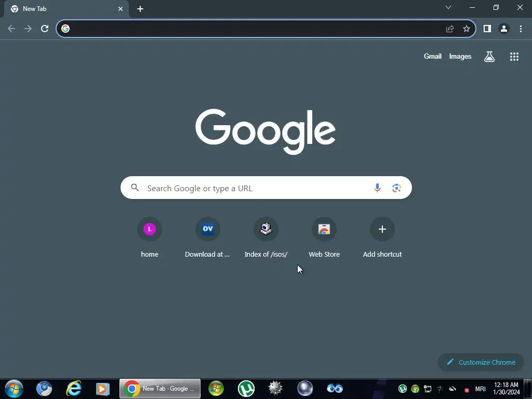
Task: Bookmark this tab with the star icon
Action: (x=467, y=29)
